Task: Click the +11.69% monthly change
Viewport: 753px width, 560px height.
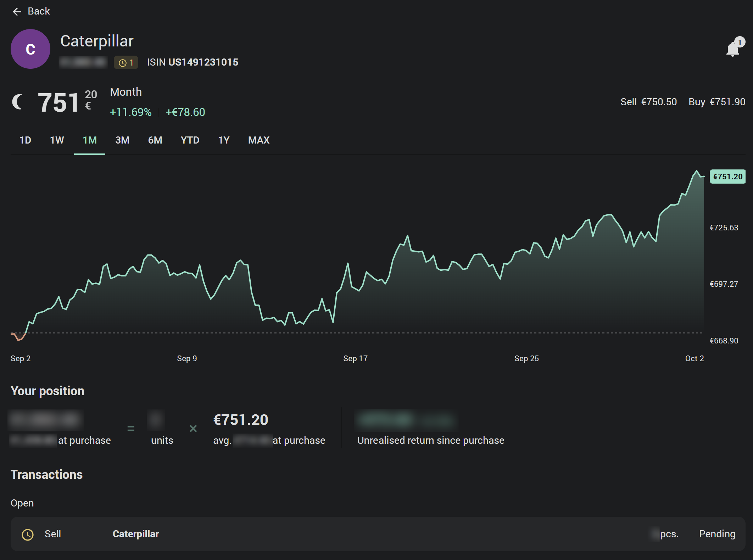Action: (131, 112)
